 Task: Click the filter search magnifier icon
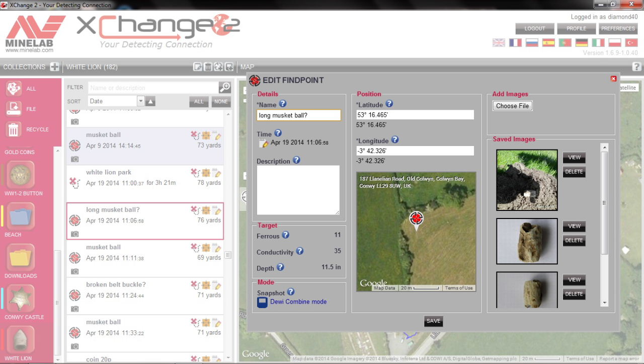(x=224, y=88)
